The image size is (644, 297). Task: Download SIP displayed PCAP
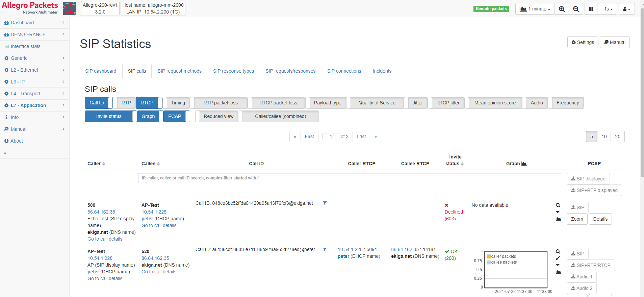pyautogui.click(x=588, y=179)
